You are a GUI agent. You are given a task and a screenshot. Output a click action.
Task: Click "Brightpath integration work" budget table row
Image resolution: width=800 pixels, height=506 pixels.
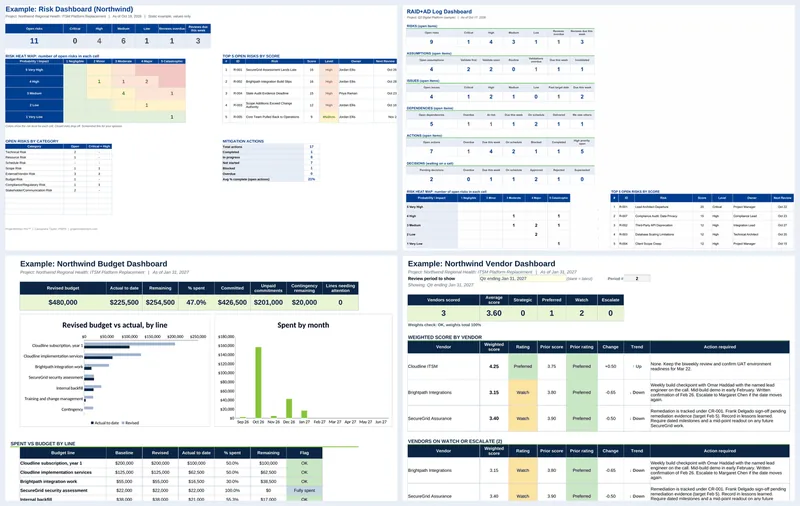[x=171, y=482]
